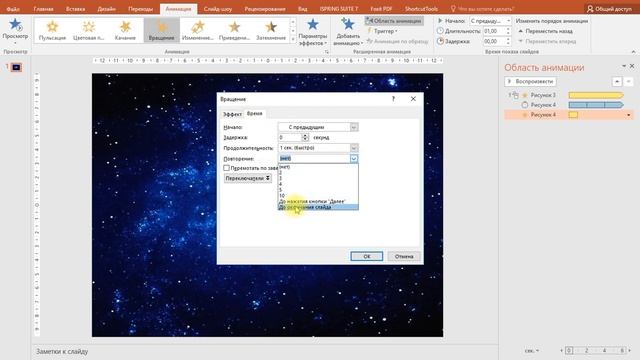Click Добавить анимацию star icon
Screen dimensions: 640x360
point(348,24)
